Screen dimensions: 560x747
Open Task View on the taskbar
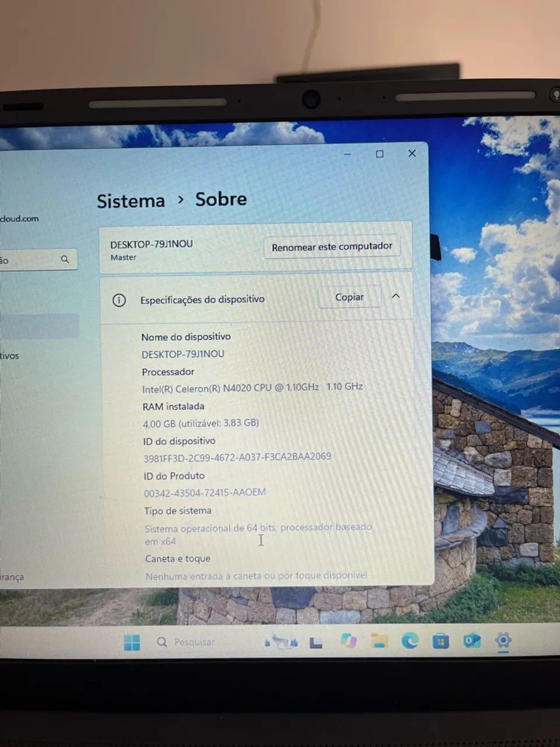tap(316, 643)
